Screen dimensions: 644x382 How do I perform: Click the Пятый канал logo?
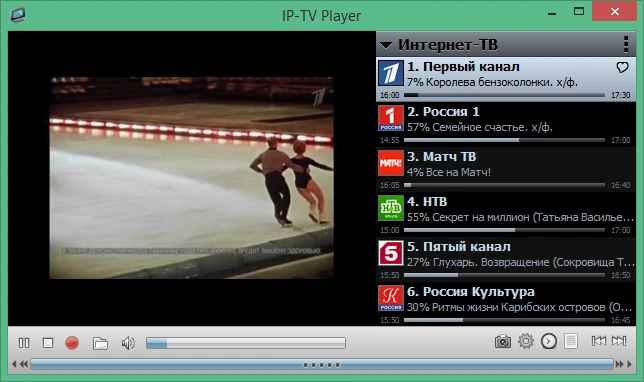click(391, 253)
